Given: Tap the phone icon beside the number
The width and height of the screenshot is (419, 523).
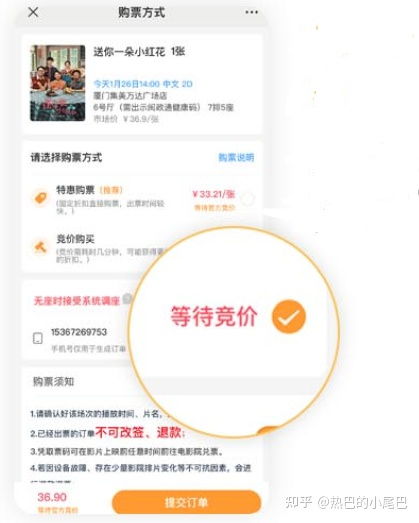Looking at the screenshot, I should tap(38, 338).
